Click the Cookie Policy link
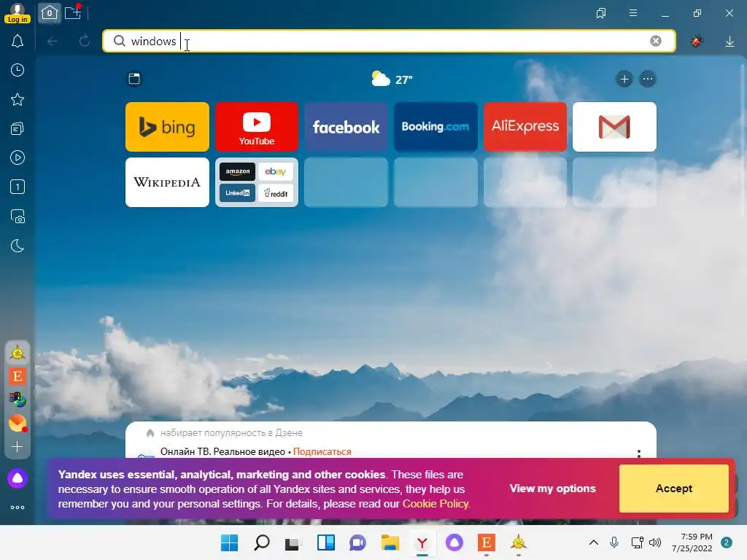 point(436,504)
